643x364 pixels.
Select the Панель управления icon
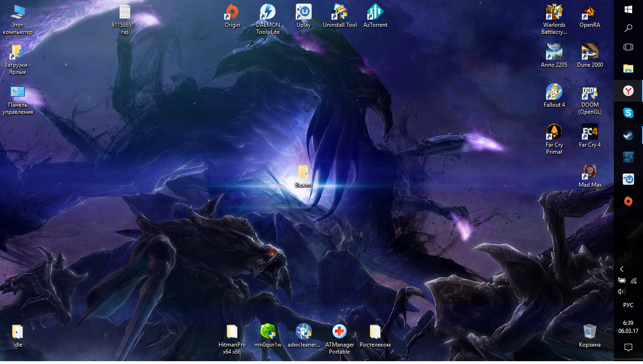17,99
